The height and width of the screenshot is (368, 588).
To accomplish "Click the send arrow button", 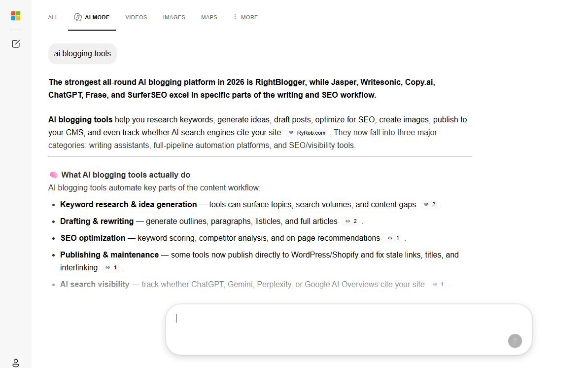I will pyautogui.click(x=515, y=341).
